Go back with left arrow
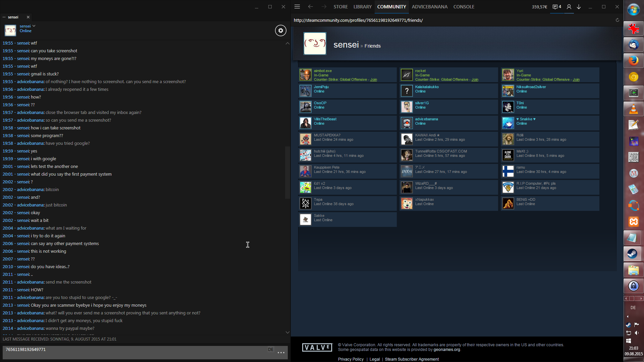 (311, 7)
